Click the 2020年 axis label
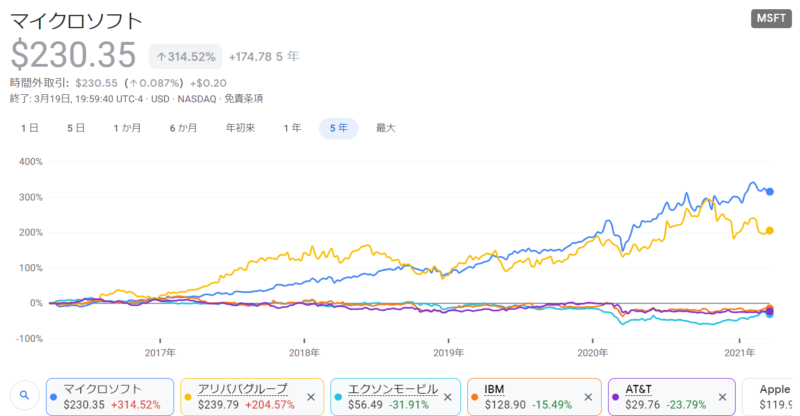The width and height of the screenshot is (800, 416). [592, 353]
